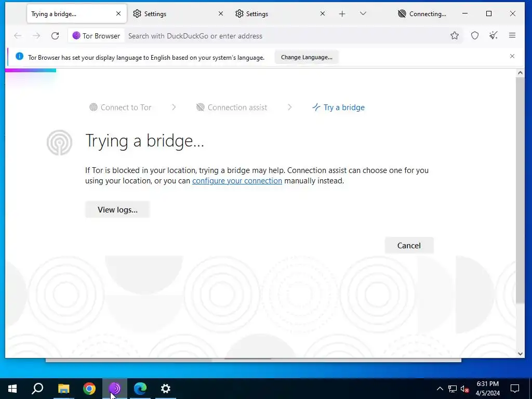Screen dimensions: 532x399
Task: Bookmark this page with the star icon
Action: coord(455,36)
